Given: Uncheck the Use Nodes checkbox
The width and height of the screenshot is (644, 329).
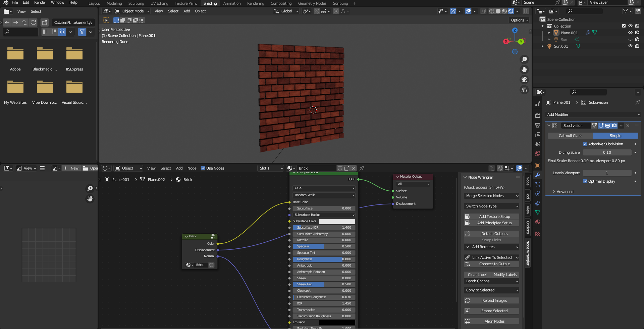Looking at the screenshot, I should click(x=203, y=168).
